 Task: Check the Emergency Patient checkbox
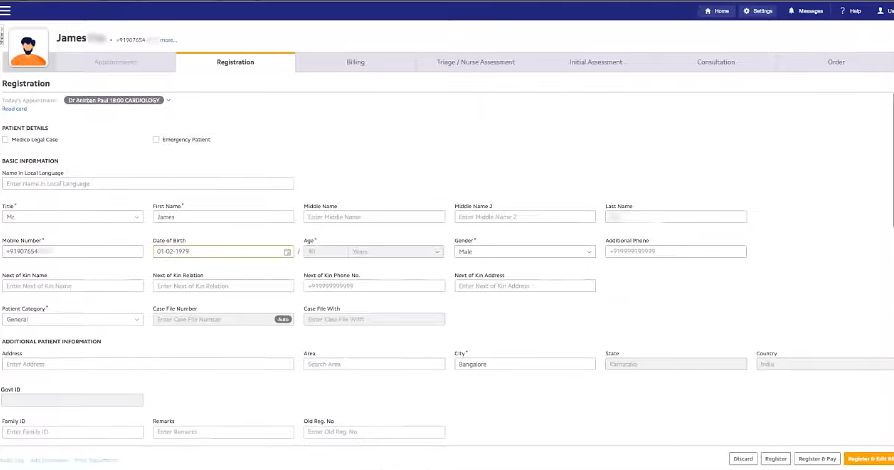(156, 139)
